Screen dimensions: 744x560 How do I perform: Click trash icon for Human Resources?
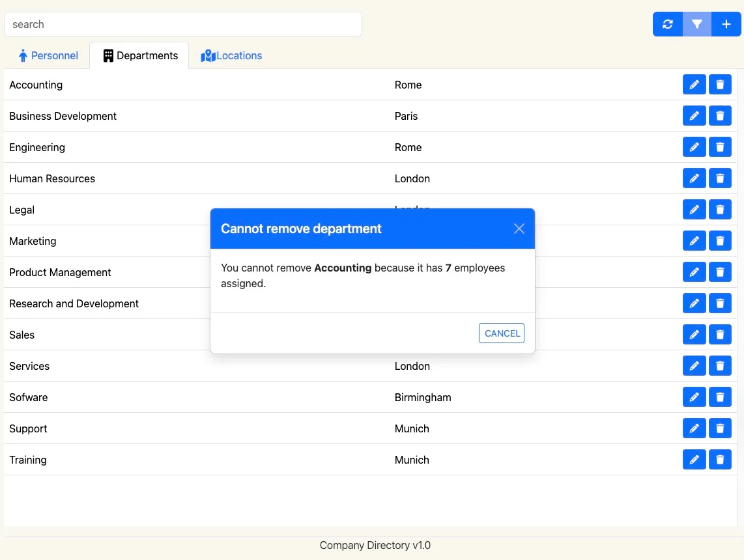click(x=720, y=178)
